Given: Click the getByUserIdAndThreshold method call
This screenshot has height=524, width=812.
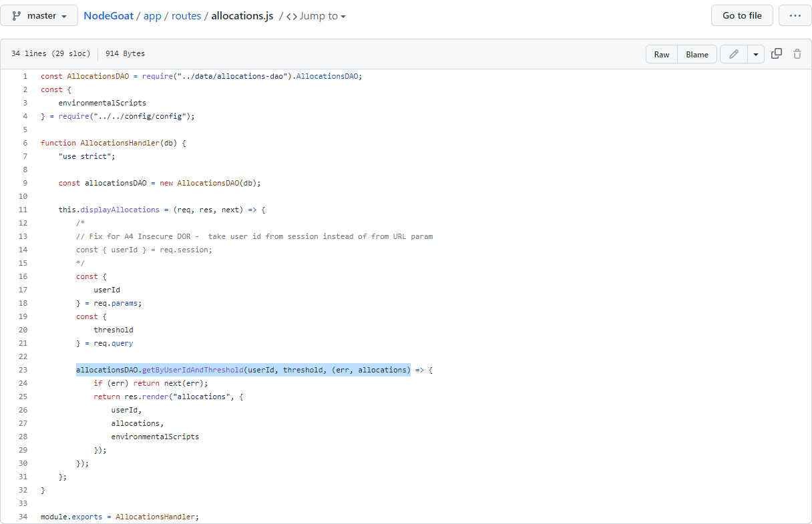Looking at the screenshot, I should [x=192, y=370].
